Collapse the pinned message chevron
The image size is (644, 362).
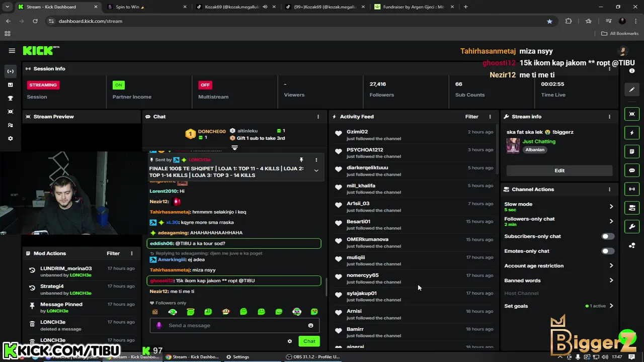tap(316, 170)
